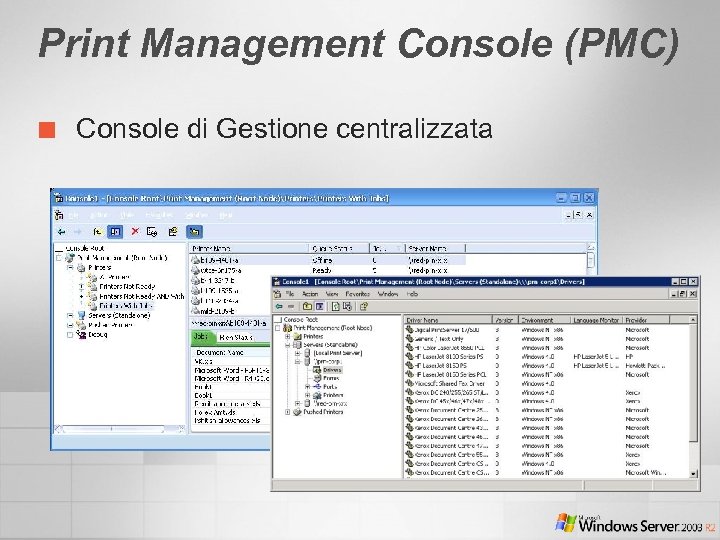This screenshot has height=540, width=720.
Task: Open Favorites menu in front Console1
Action: [x=358, y=294]
